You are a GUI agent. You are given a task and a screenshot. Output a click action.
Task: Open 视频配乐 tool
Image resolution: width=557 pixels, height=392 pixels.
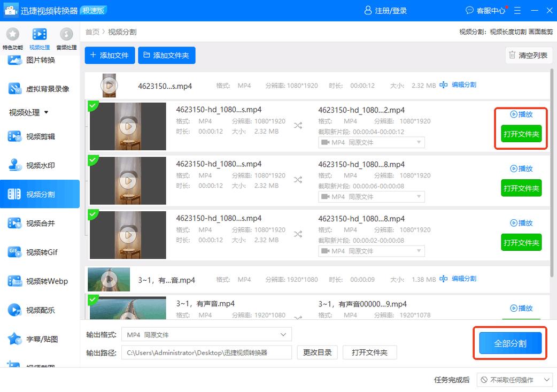click(40, 310)
